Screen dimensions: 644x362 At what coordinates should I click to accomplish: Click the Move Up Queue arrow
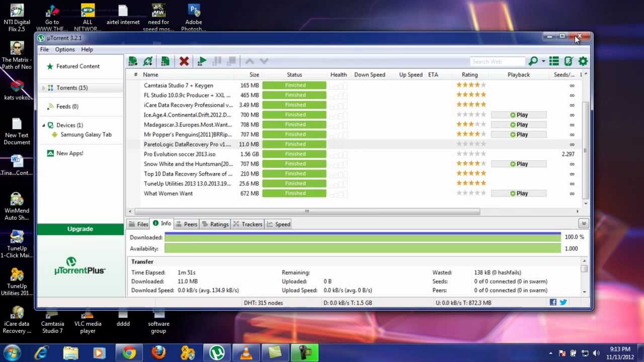click(250, 61)
